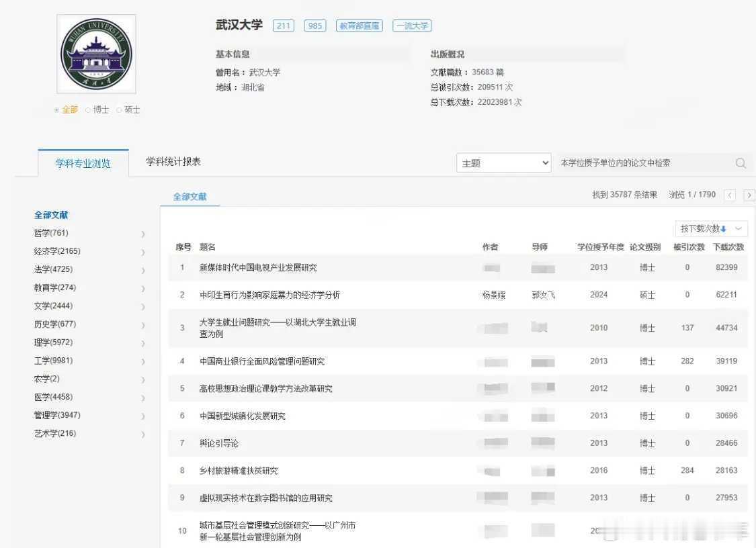Expand the 艺术学(216) category chevron
Viewport: 756px width, 548px height.
click(143, 435)
